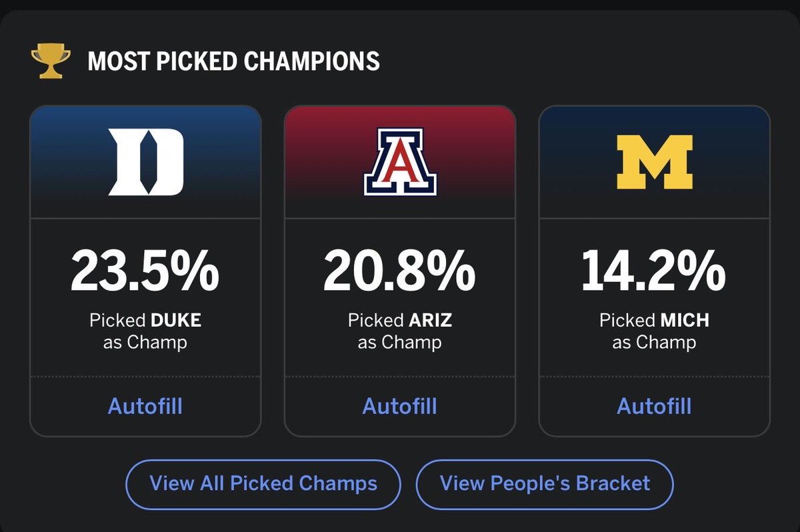Viewport: 800px width, 532px height.
Task: Click the Michigan "M" logo
Action: 655,162
